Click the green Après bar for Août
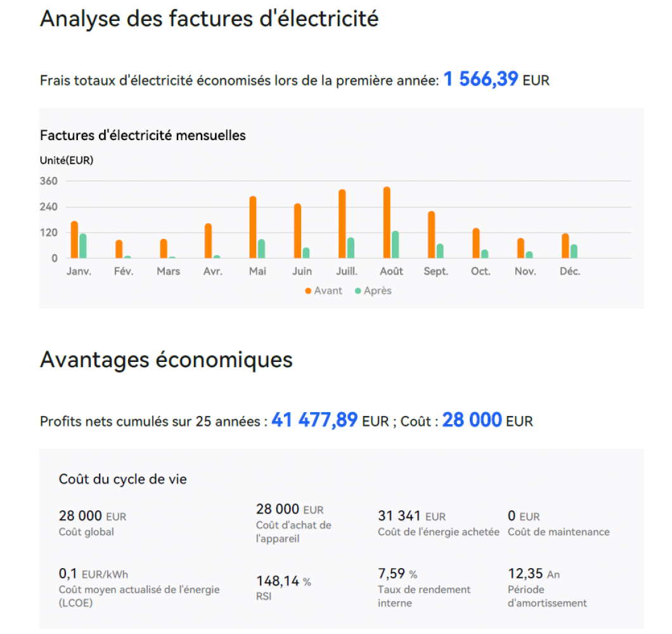Image resolution: width=672 pixels, height=634 pixels. click(x=396, y=245)
